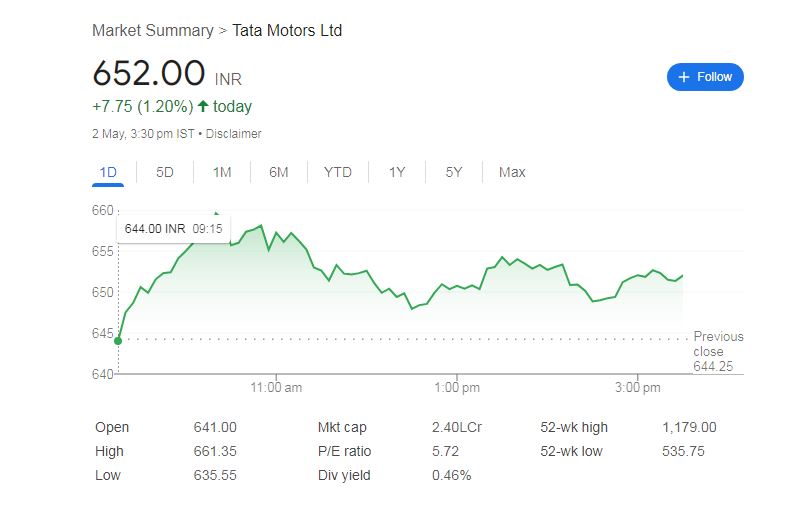Switch to the 5D chart tab

click(165, 172)
